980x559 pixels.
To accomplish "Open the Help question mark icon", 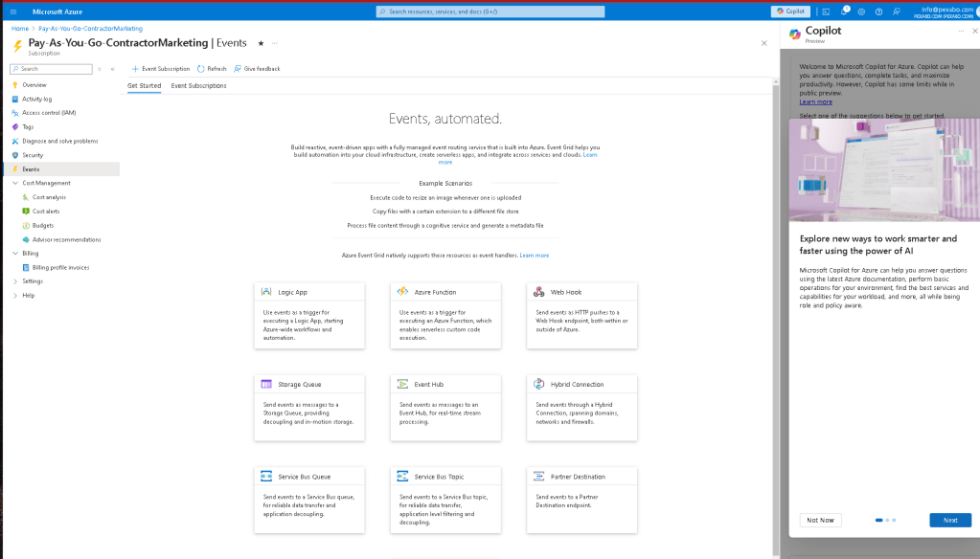I will click(x=878, y=11).
